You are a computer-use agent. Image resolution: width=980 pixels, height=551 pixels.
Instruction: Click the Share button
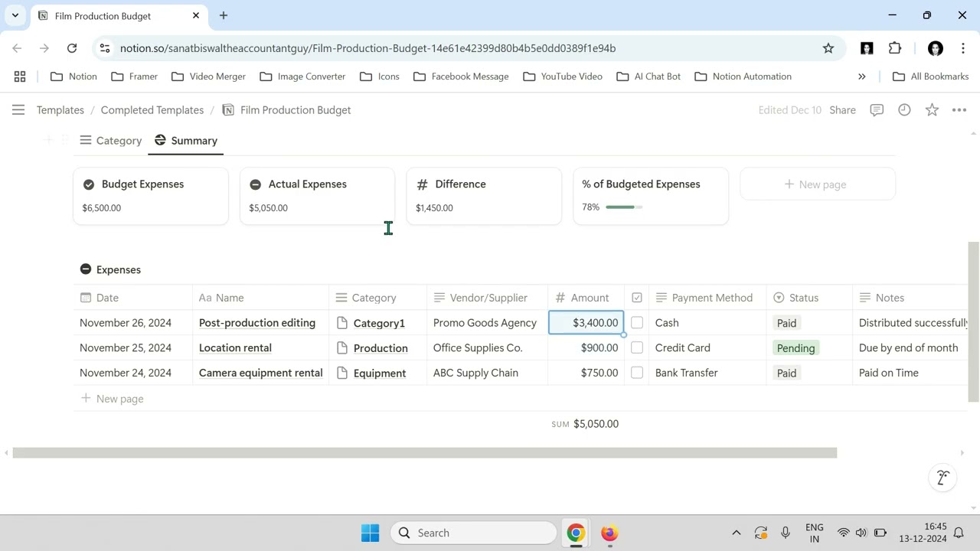pyautogui.click(x=842, y=110)
